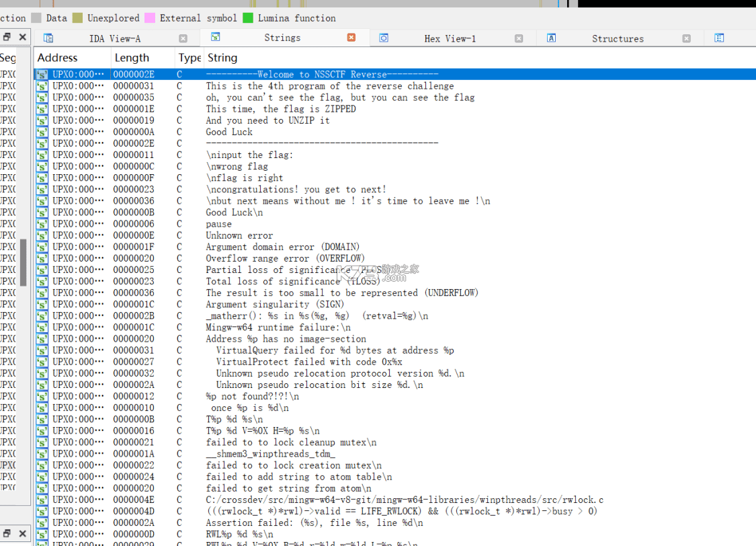This screenshot has width=756, height=546.
Task: Click the Strings tab icon
Action: point(216,37)
